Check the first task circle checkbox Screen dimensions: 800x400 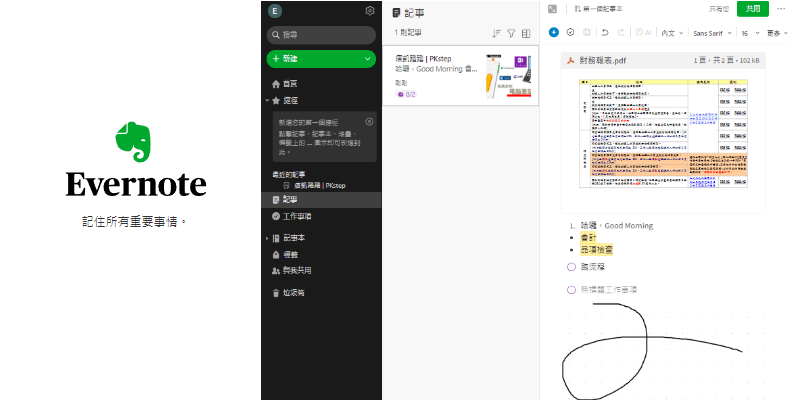coord(571,267)
